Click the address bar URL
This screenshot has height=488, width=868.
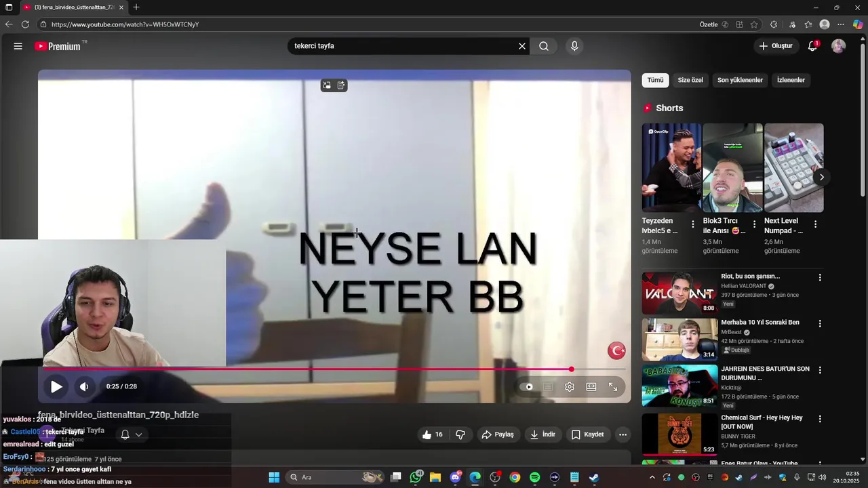(x=125, y=24)
